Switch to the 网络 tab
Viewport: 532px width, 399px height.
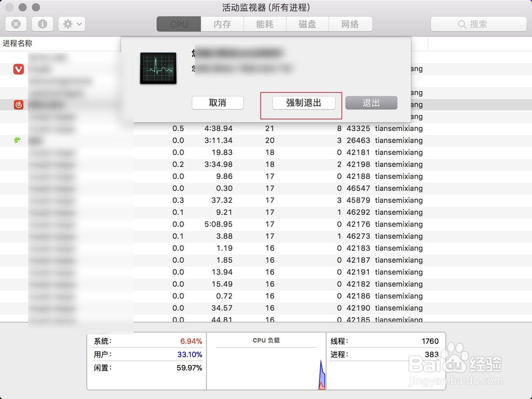(351, 24)
